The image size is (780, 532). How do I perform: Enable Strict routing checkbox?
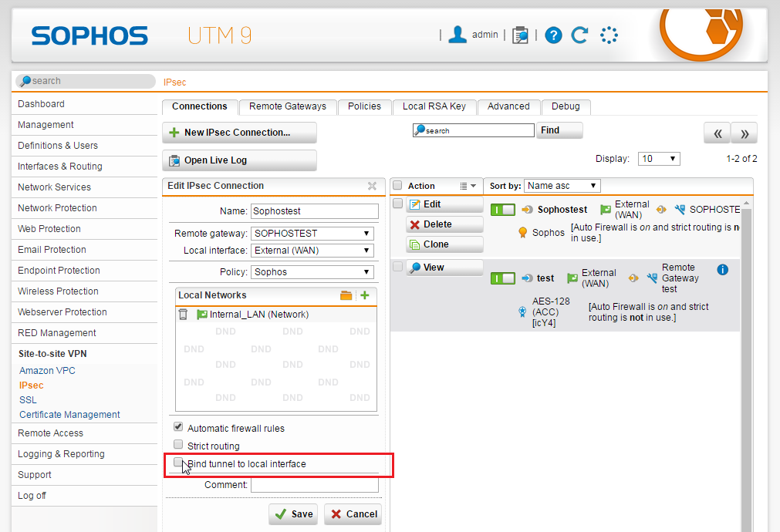178,444
